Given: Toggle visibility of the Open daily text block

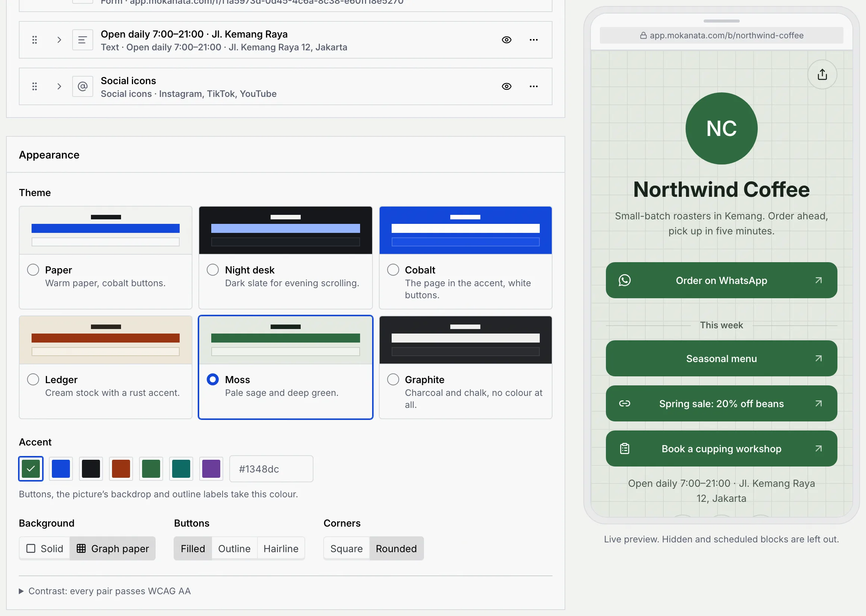Looking at the screenshot, I should point(507,40).
